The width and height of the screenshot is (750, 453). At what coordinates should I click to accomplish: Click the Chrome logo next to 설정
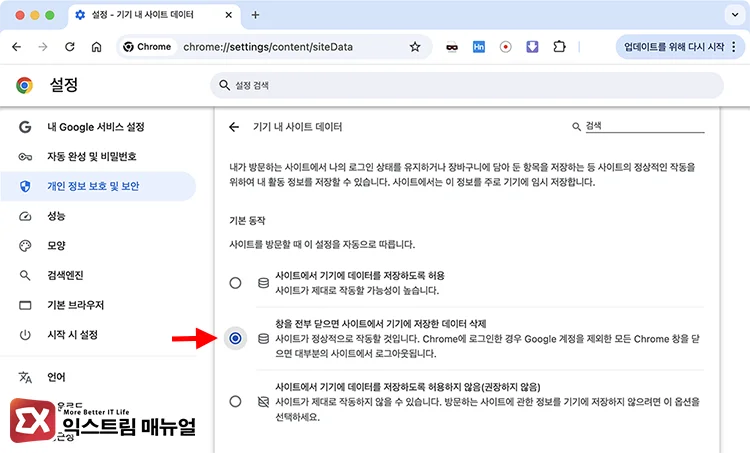(24, 85)
